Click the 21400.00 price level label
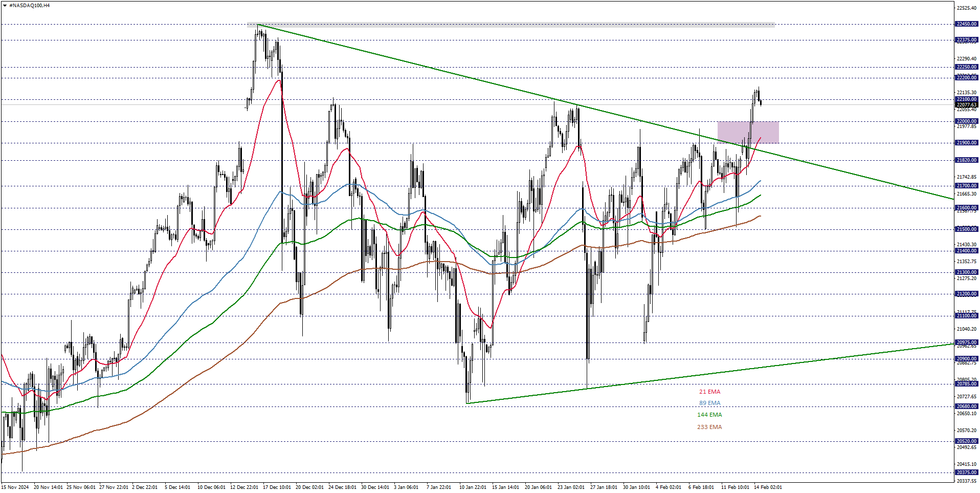The width and height of the screenshot is (980, 493). point(967,251)
